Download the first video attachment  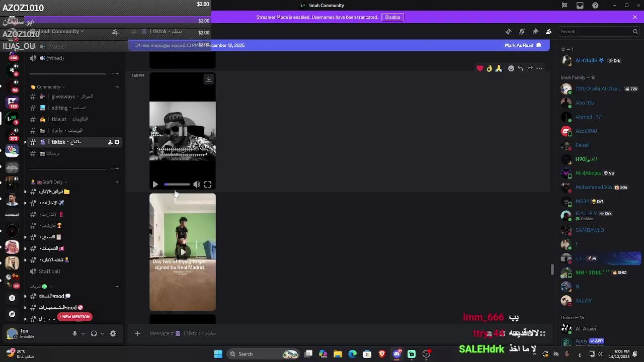[209, 79]
